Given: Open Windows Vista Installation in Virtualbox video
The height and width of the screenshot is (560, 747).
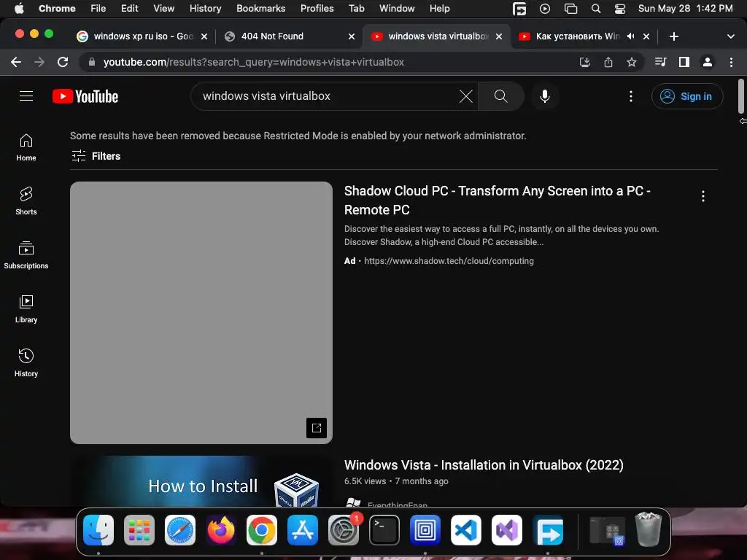Looking at the screenshot, I should tap(484, 464).
